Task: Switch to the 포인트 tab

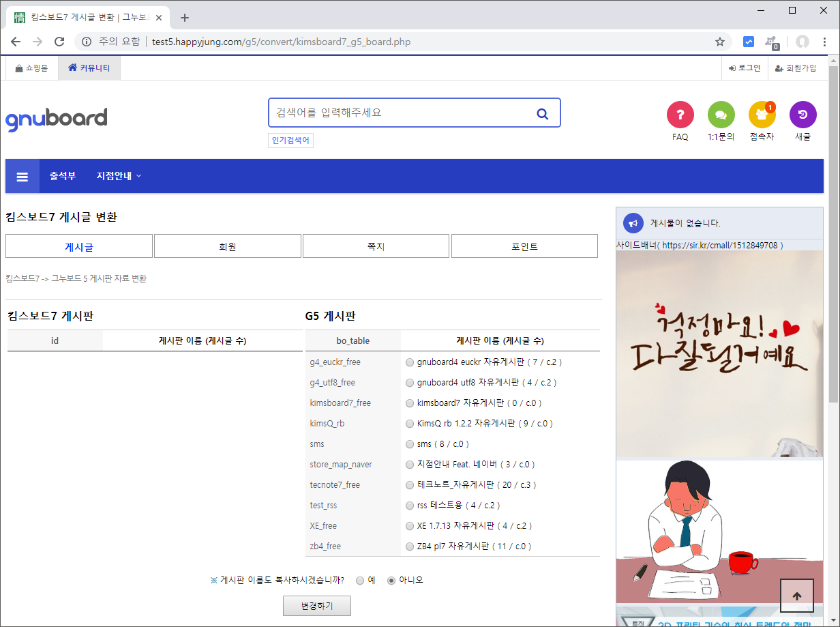Action: click(524, 246)
